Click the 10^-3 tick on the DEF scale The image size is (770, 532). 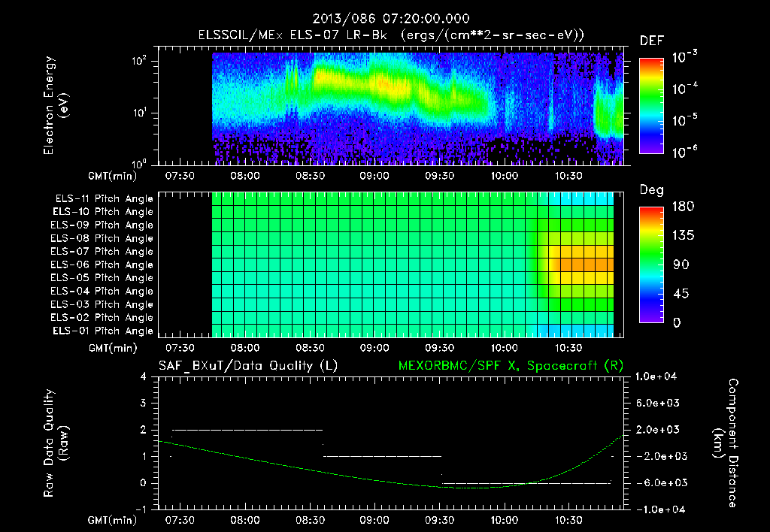[684, 56]
